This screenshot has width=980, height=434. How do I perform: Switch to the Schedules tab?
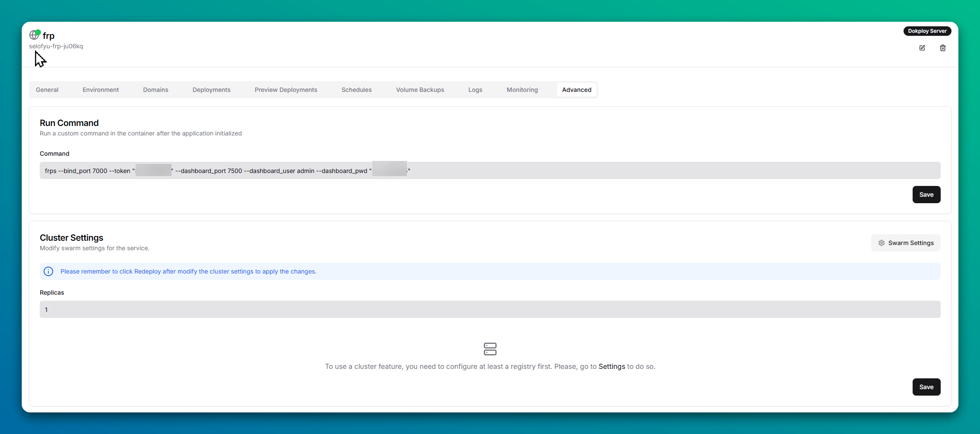pyautogui.click(x=356, y=90)
